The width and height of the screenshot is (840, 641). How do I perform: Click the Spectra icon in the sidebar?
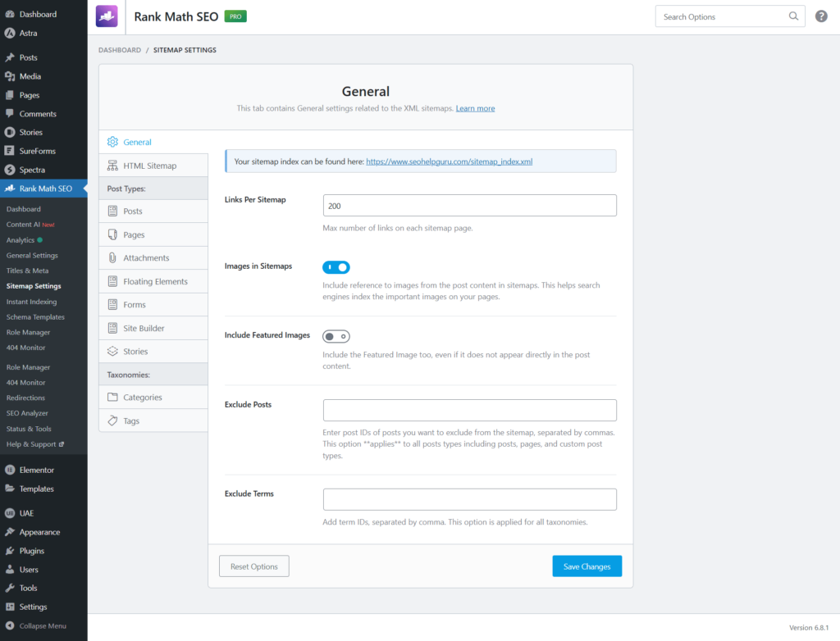tap(10, 170)
